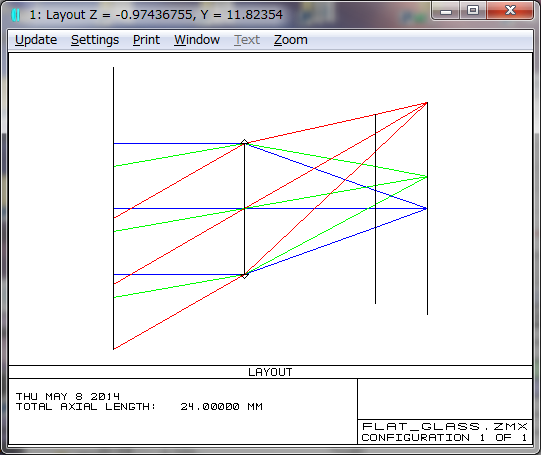Click the leftmost vertical surface line

(114, 208)
